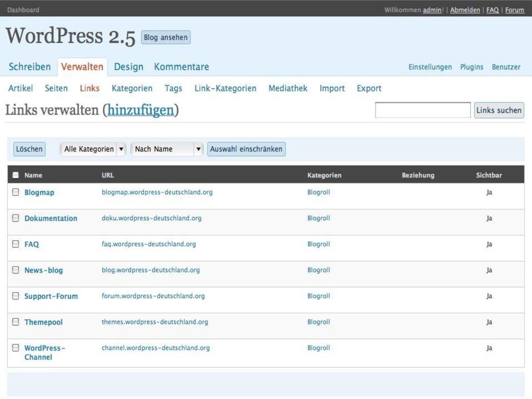
Task: Check the Dokumentation row checkbox
Action: coord(16,218)
